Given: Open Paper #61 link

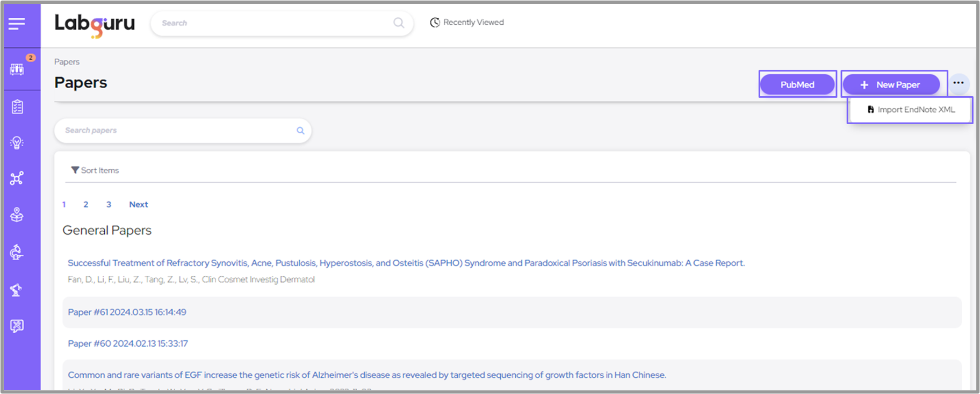Looking at the screenshot, I should tap(127, 312).
